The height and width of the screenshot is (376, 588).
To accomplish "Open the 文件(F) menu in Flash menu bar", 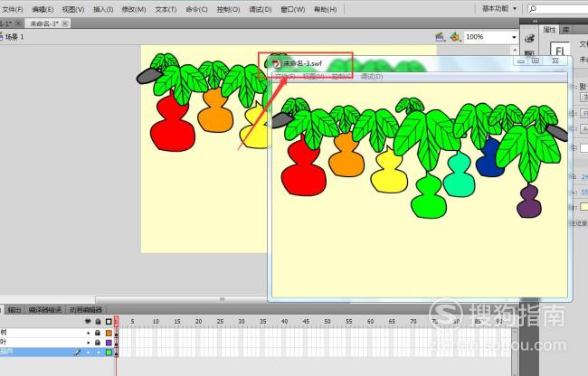I will 12,9.
